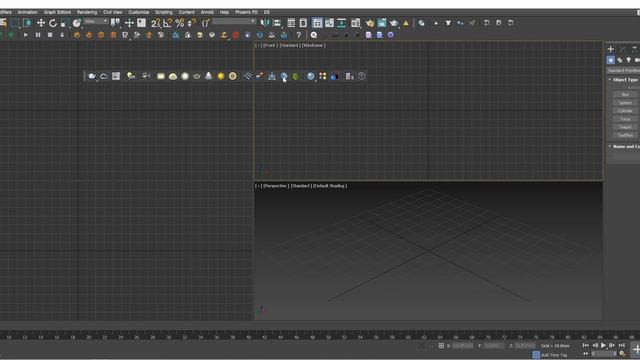Screen dimensions: 640x360
Task: Open the Standard Primitives dropdown
Action: (x=623, y=71)
